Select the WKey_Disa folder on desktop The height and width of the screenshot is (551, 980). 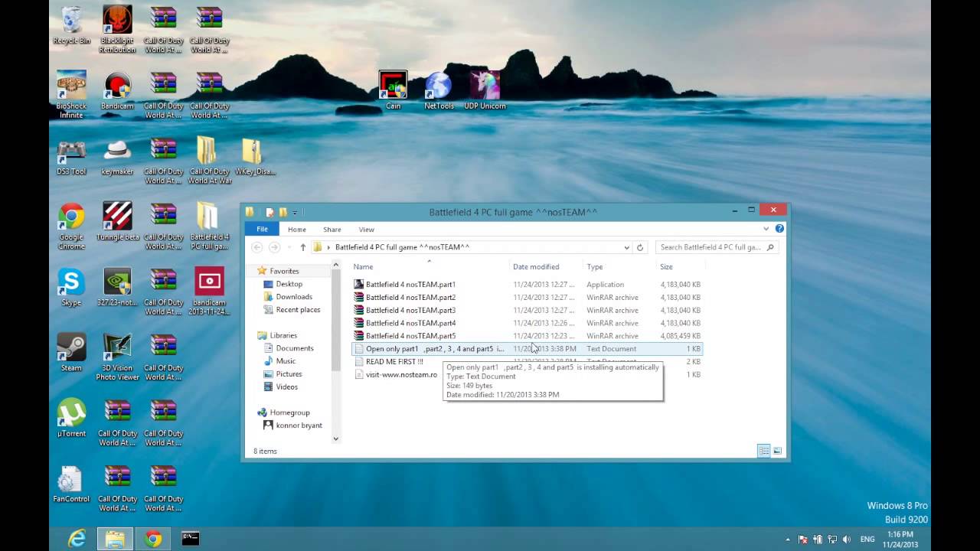(x=255, y=156)
